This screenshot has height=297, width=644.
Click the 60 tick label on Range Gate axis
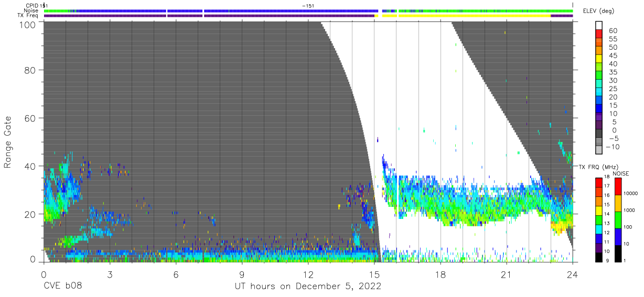[30, 117]
